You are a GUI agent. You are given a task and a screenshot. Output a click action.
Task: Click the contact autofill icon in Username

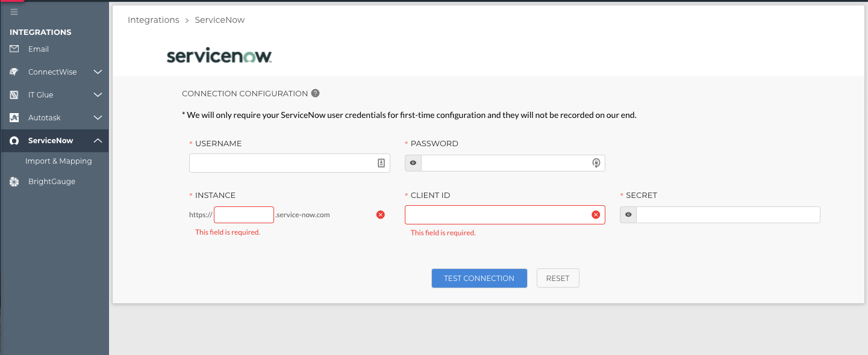pos(381,163)
